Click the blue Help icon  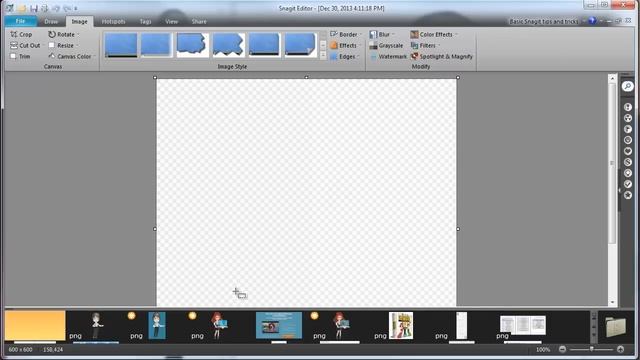coord(592,21)
